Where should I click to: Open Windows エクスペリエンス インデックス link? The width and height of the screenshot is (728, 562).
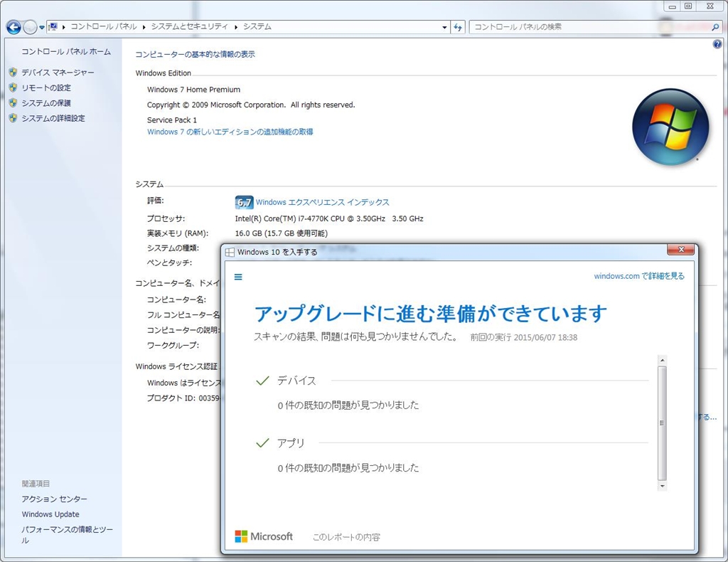click(322, 202)
